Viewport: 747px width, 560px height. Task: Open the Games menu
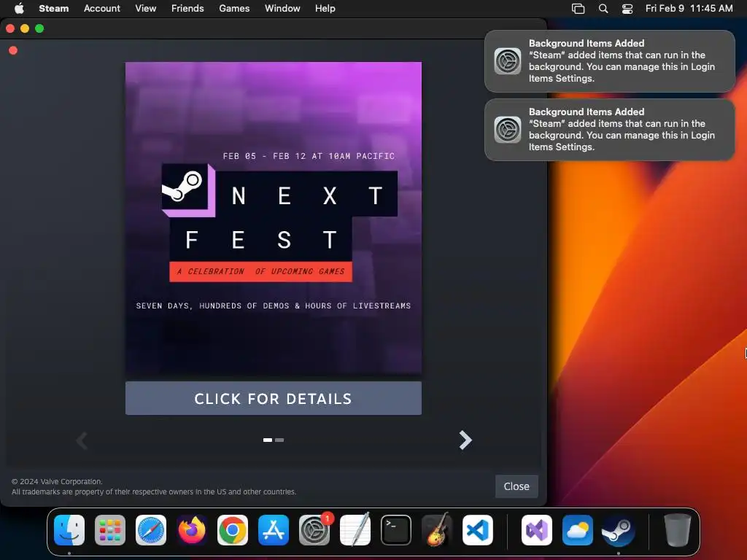pos(234,8)
